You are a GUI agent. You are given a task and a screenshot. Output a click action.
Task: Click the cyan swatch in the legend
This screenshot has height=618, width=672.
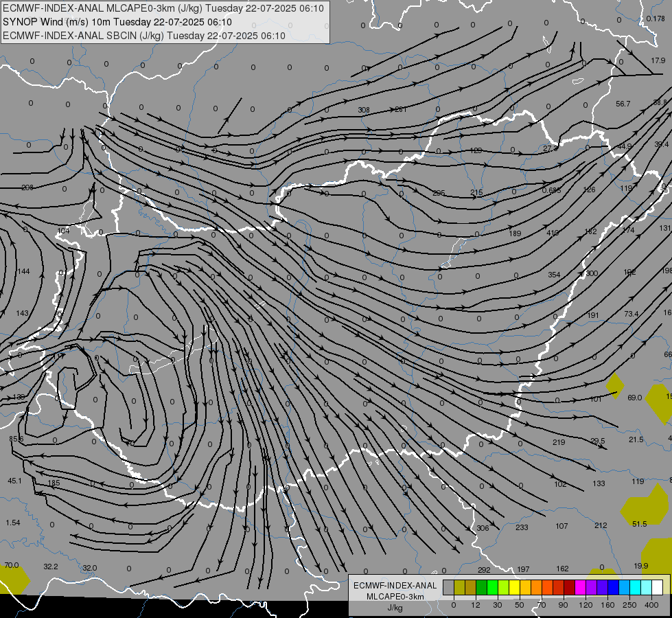tap(635, 587)
